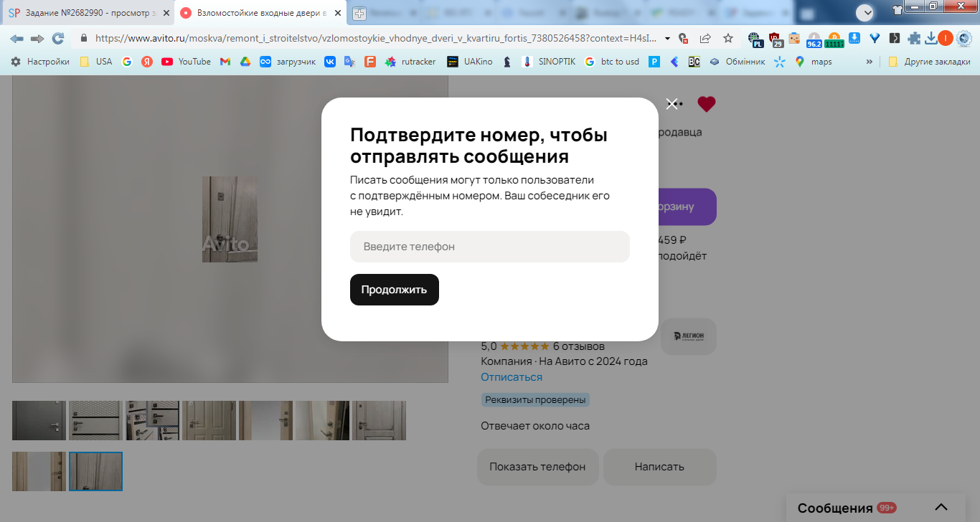Screen dimensions: 980x522
Task: Open the blue funnel extension icon
Action: point(875,38)
